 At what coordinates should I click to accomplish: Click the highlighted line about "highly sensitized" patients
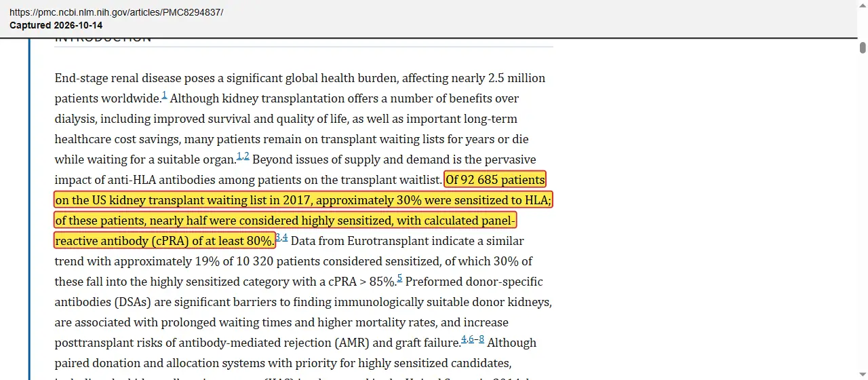[285, 221]
